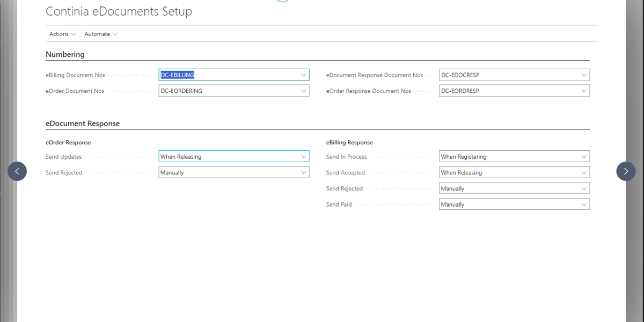Click the previous slide arrow button

pos(17,171)
